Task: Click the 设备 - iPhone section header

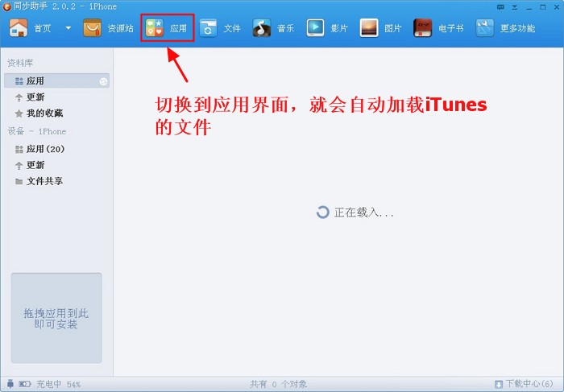Action: 37,131
